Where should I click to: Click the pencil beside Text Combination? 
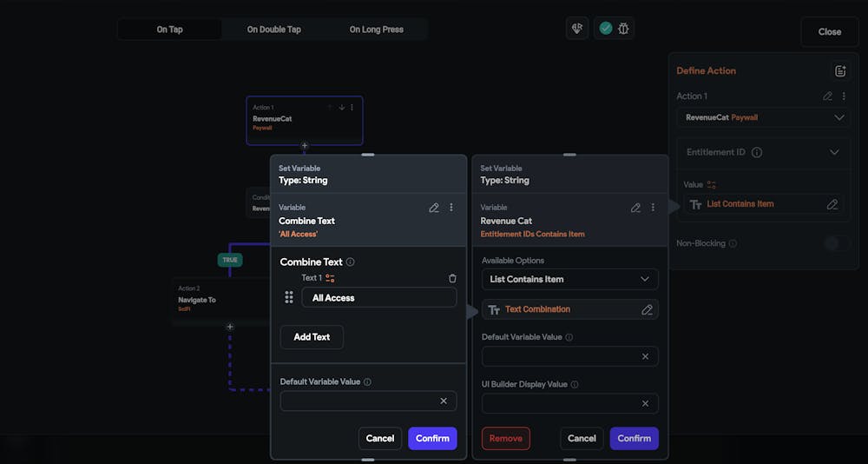[647, 309]
